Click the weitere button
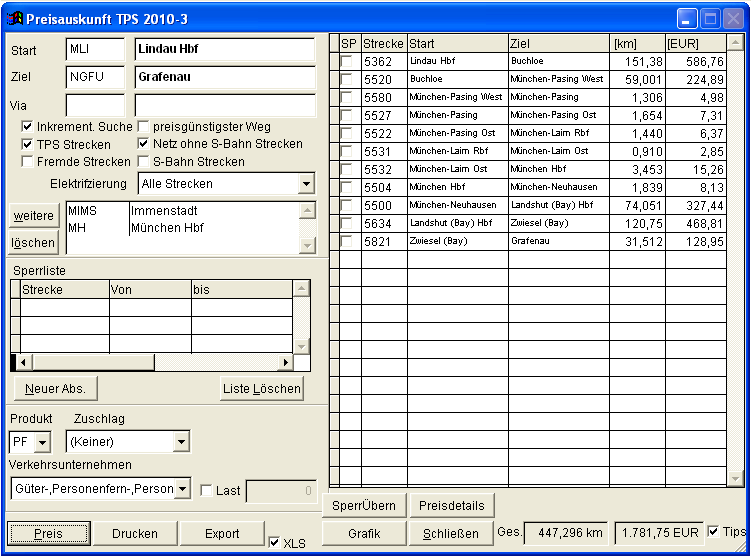This screenshot has width=751, height=556. 33,216
